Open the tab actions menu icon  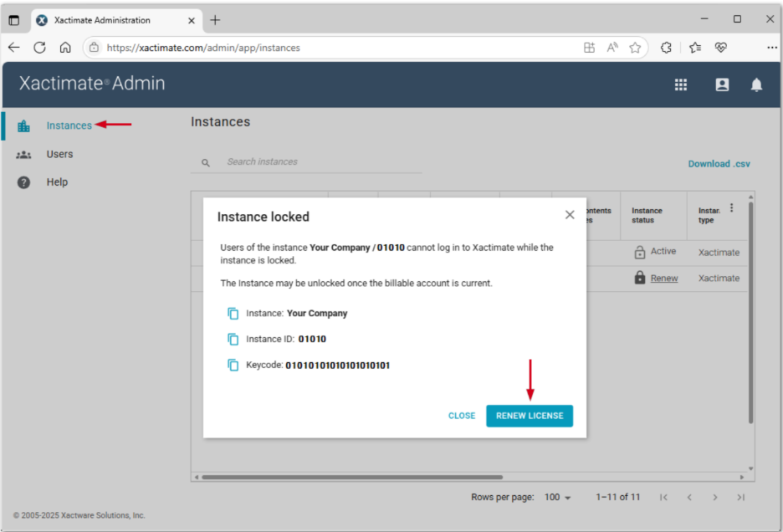click(x=14, y=20)
